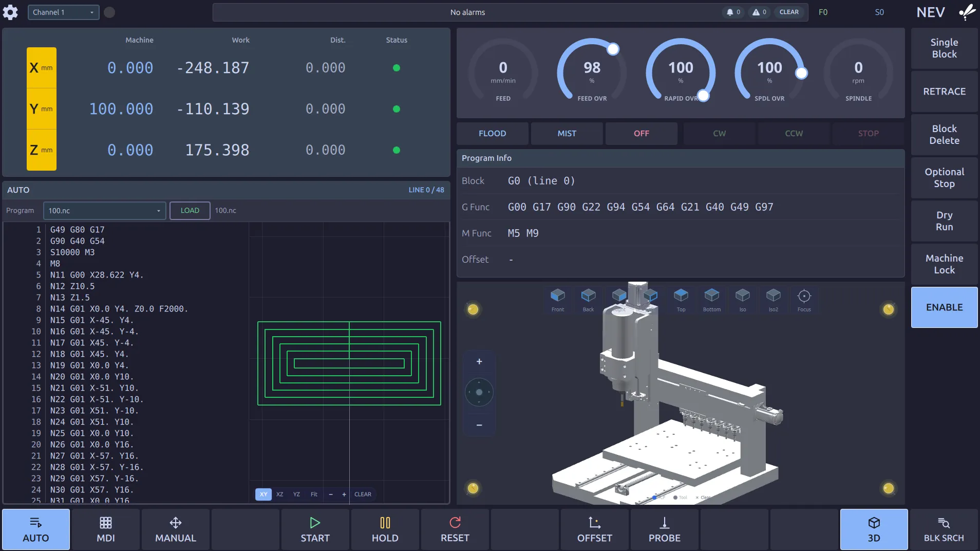
Task: Click the ENABLE button
Action: 945,307
